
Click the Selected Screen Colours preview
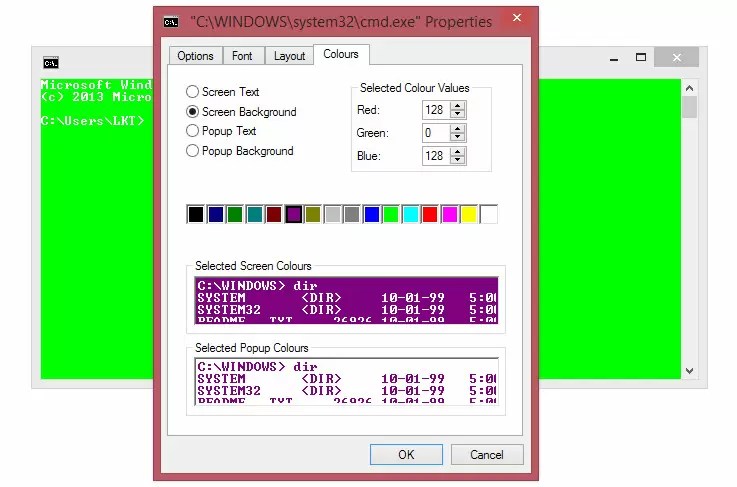[346, 300]
